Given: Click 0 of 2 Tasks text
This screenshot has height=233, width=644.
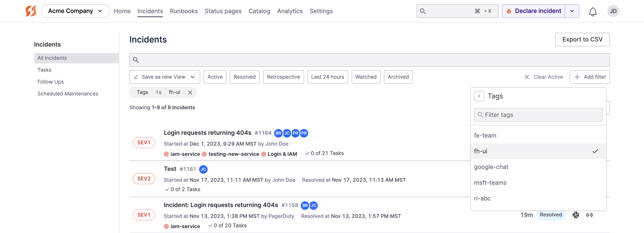Looking at the screenshot, I should tap(185, 190).
